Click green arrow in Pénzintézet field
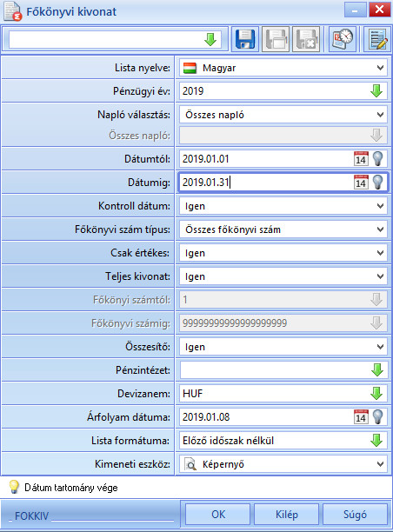This screenshot has width=393, height=532. (376, 370)
